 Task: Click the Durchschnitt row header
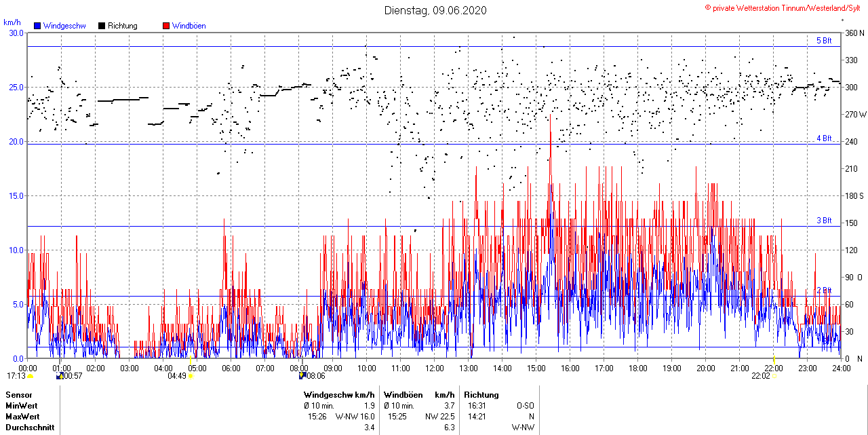[x=29, y=428]
